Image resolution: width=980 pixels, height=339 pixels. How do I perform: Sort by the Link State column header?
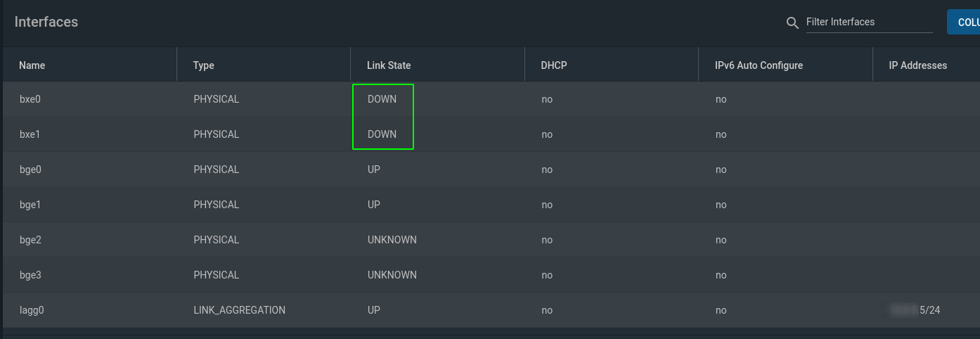click(389, 65)
